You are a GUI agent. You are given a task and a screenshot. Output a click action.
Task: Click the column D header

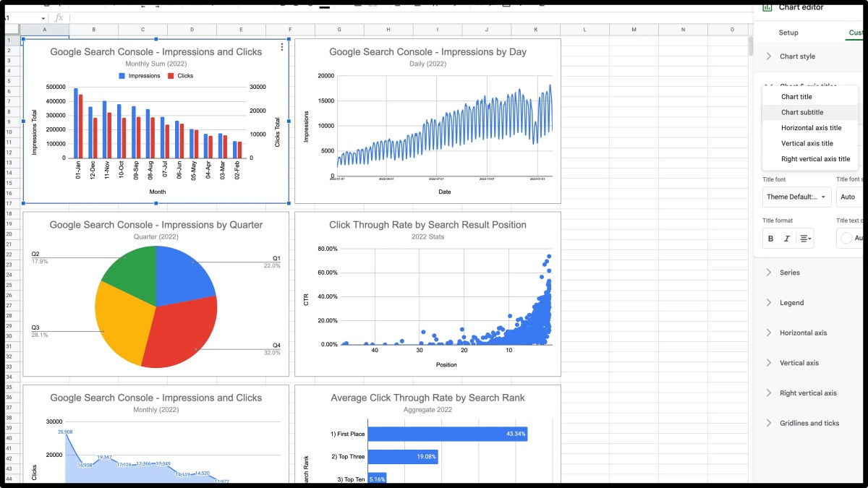pos(192,30)
